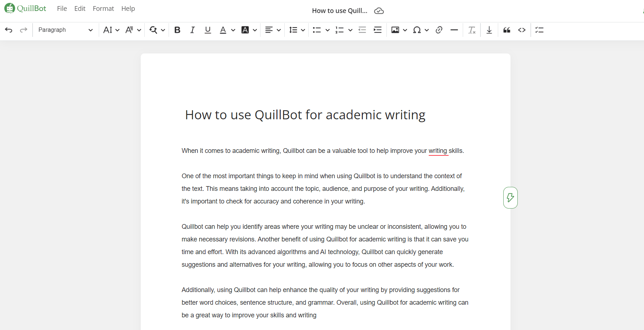
Task: Click the block quote icon
Action: 507,30
